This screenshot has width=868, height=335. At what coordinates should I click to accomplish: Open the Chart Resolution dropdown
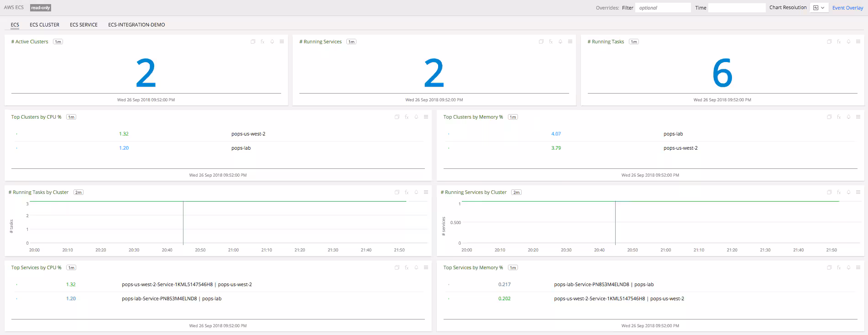click(819, 8)
